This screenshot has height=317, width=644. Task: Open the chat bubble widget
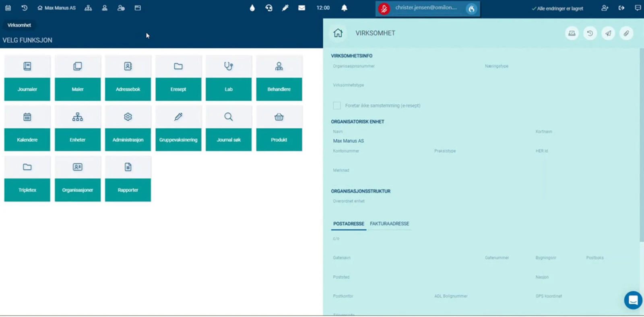pyautogui.click(x=633, y=300)
